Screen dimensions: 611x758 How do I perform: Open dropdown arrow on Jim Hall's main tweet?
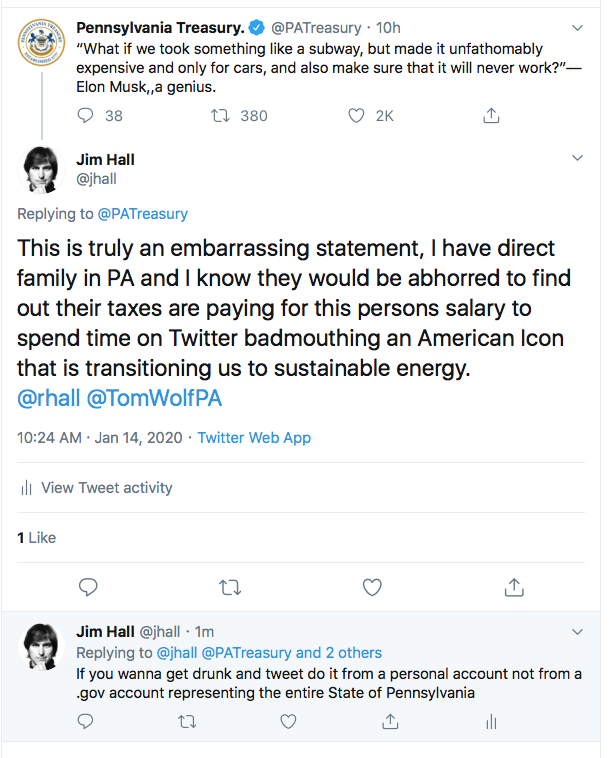point(577,158)
